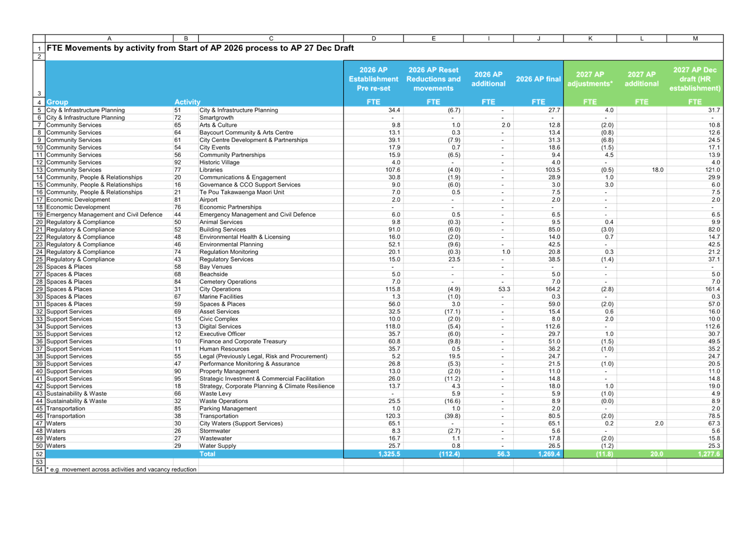
Task: Select the 2026 AP final header cell
Action: (538, 79)
